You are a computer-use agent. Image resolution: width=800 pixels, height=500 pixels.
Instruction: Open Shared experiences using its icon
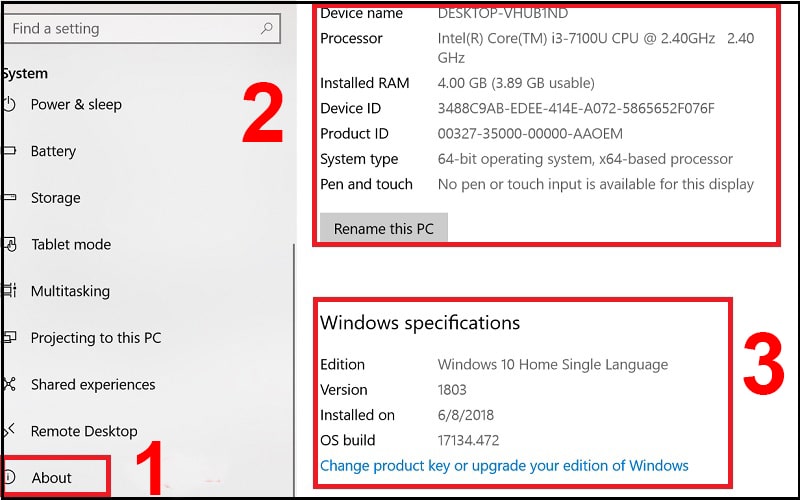(10, 385)
